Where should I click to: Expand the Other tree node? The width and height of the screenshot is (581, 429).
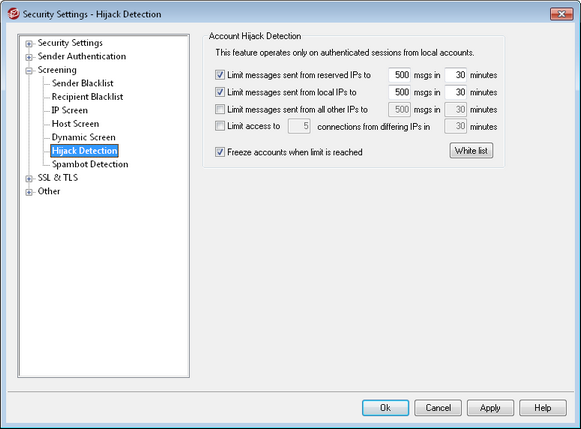click(x=29, y=192)
